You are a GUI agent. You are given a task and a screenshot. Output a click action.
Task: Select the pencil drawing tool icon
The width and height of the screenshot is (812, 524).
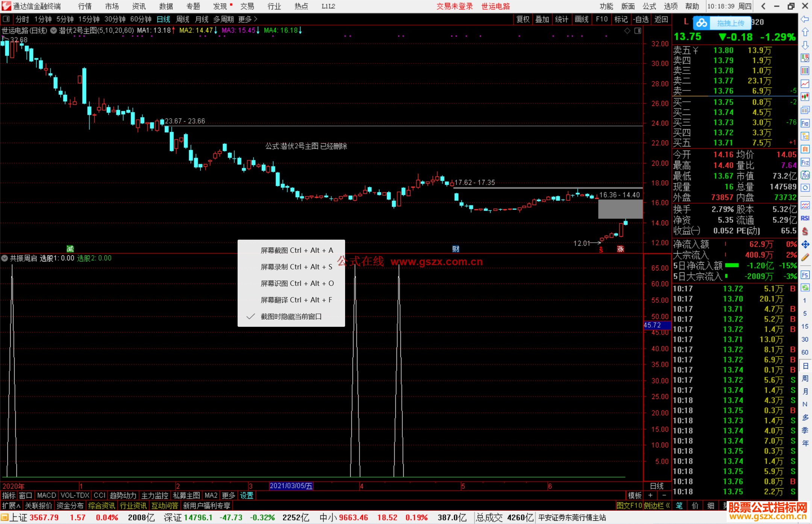coord(805,257)
